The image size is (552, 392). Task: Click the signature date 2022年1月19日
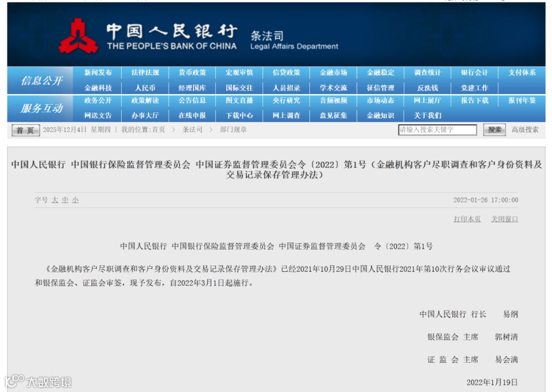pos(492,382)
